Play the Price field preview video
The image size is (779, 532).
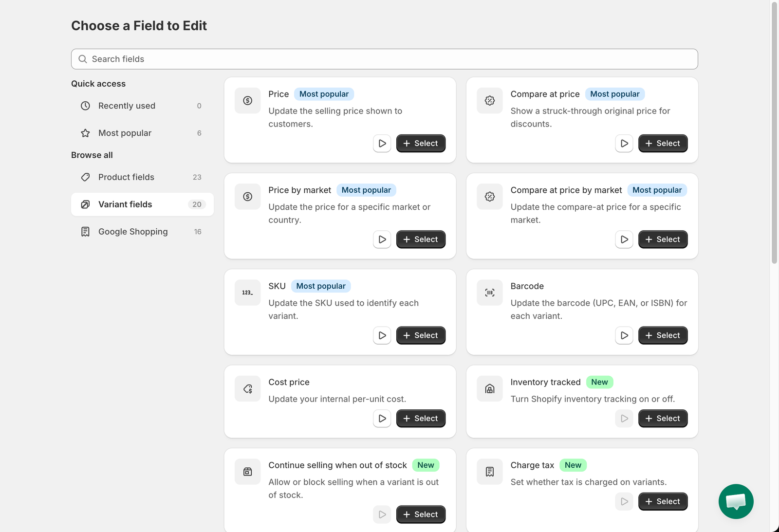[x=382, y=144]
